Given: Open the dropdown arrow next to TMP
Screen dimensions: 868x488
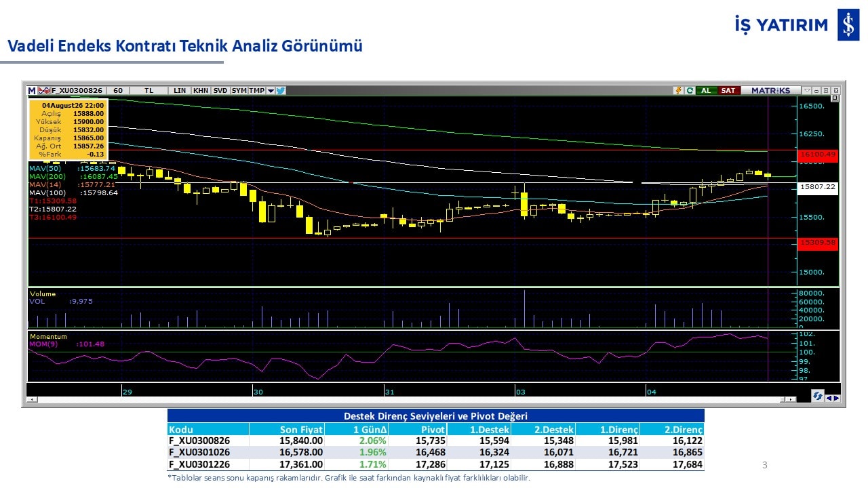Looking at the screenshot, I should pyautogui.click(x=271, y=91).
